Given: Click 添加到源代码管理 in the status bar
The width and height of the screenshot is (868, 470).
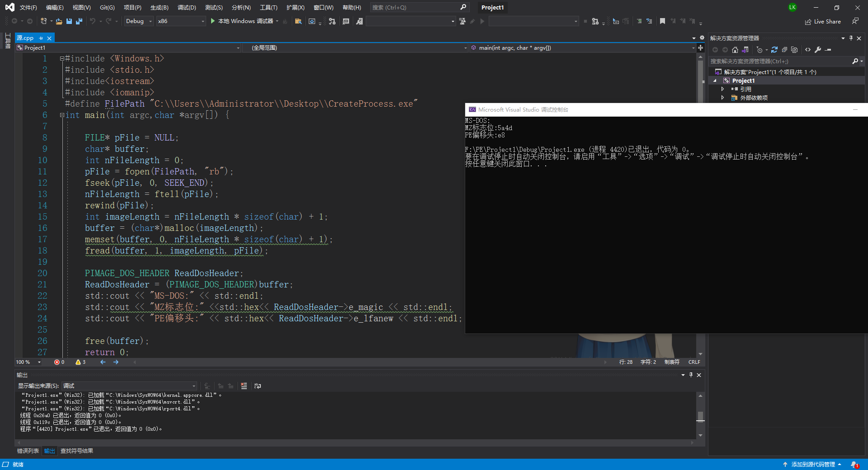Looking at the screenshot, I should 812,465.
